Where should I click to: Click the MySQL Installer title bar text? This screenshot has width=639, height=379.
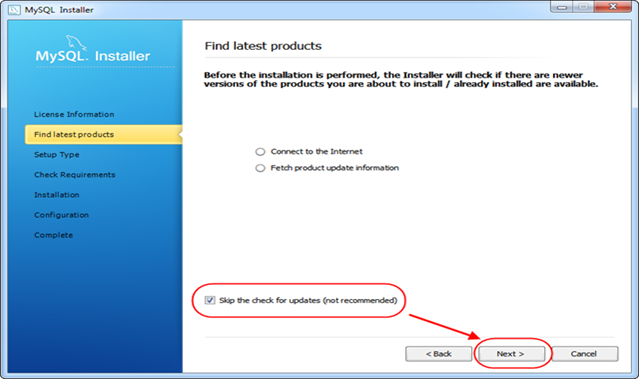click(x=59, y=10)
